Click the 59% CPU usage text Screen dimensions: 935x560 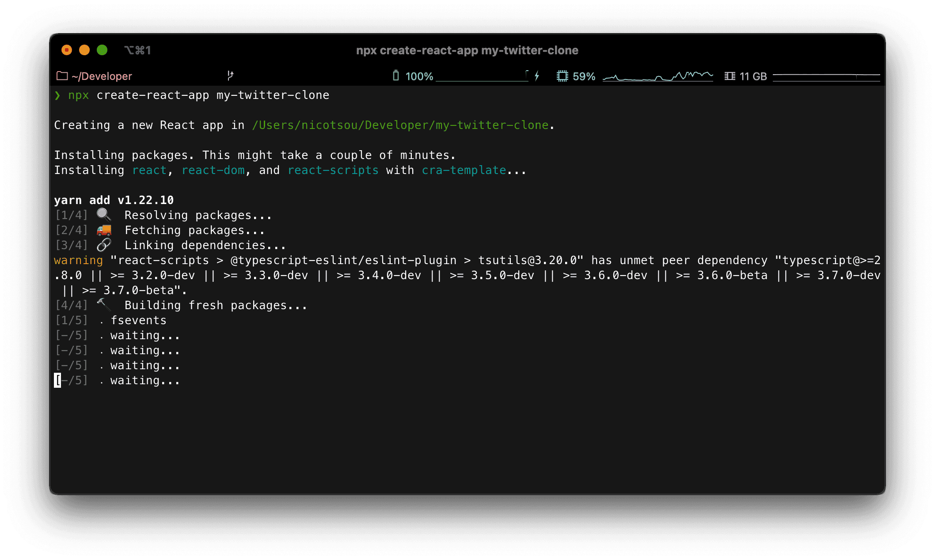click(x=584, y=76)
